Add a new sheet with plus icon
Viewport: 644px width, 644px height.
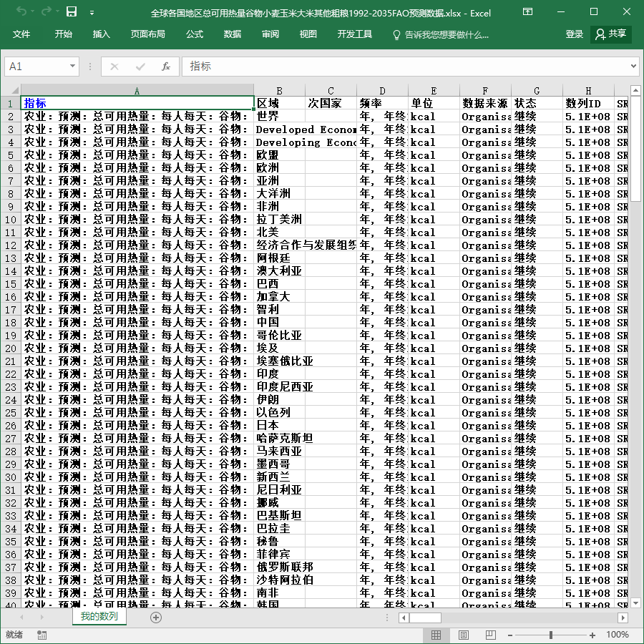(156, 618)
